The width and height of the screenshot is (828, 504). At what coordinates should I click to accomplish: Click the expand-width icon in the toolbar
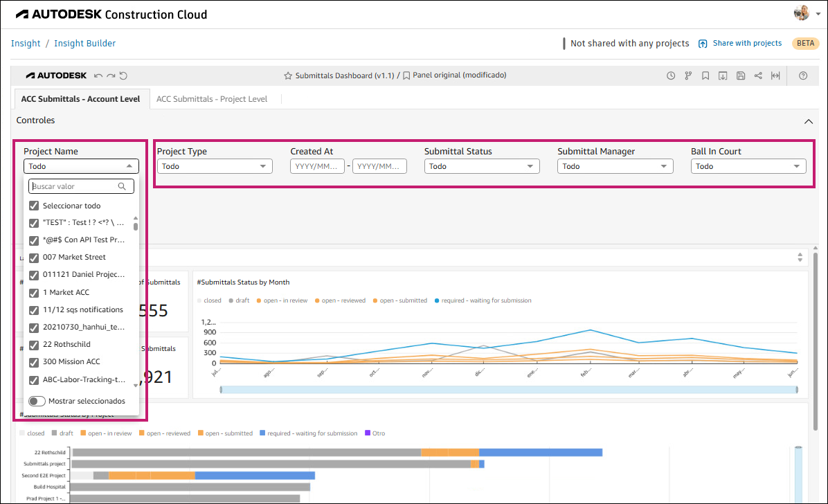[775, 75]
